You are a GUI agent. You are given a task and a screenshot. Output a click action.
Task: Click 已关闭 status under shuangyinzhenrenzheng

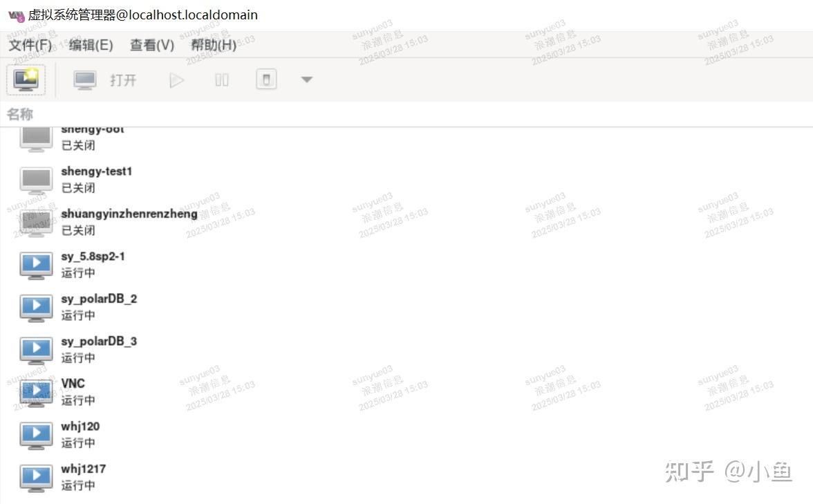pyautogui.click(x=78, y=231)
